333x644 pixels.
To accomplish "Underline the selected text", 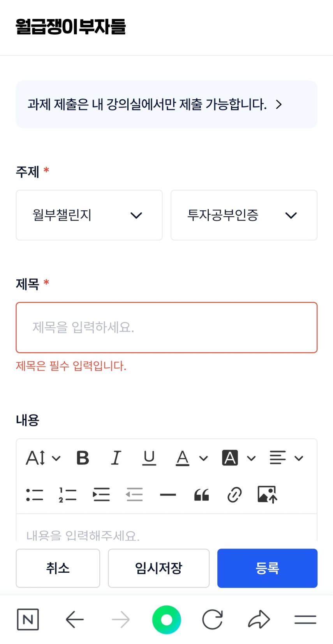I will (x=149, y=458).
